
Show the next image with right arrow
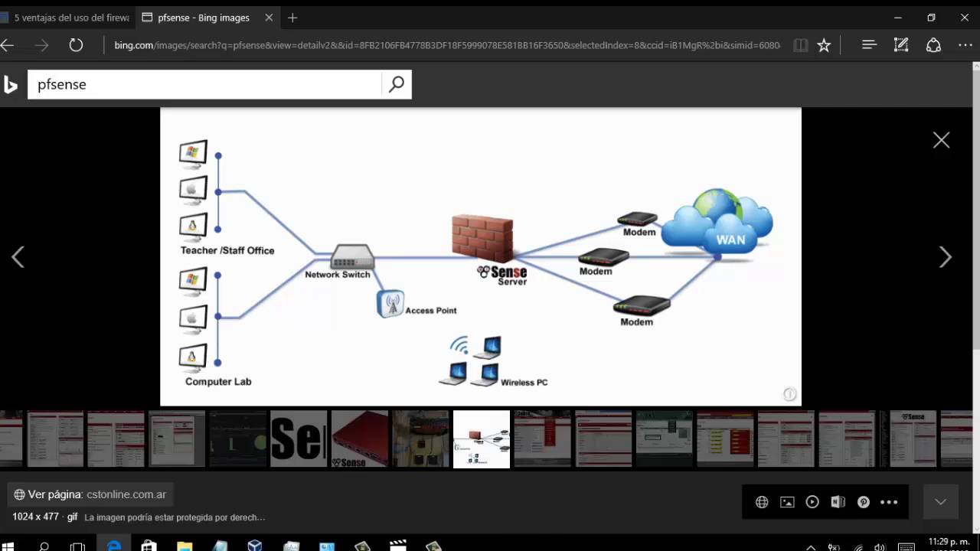click(946, 257)
